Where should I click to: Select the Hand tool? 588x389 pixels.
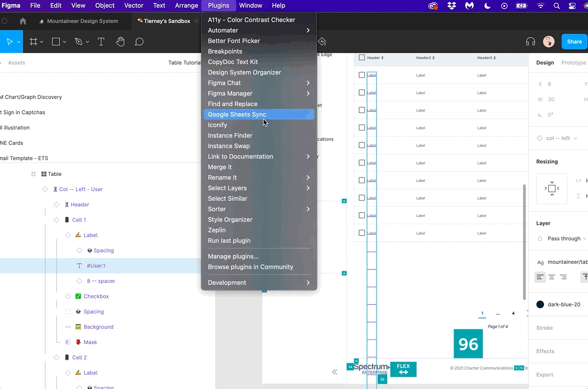120,42
